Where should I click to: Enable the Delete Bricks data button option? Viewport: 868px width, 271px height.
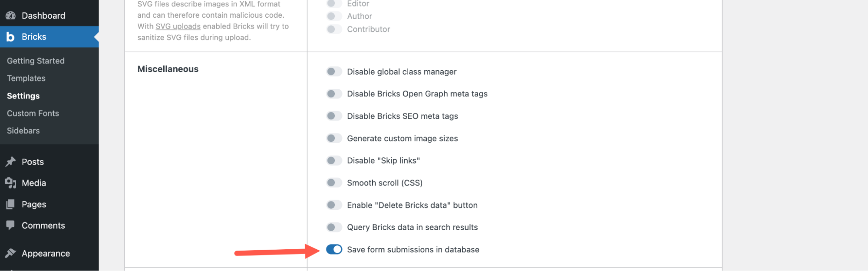334,205
